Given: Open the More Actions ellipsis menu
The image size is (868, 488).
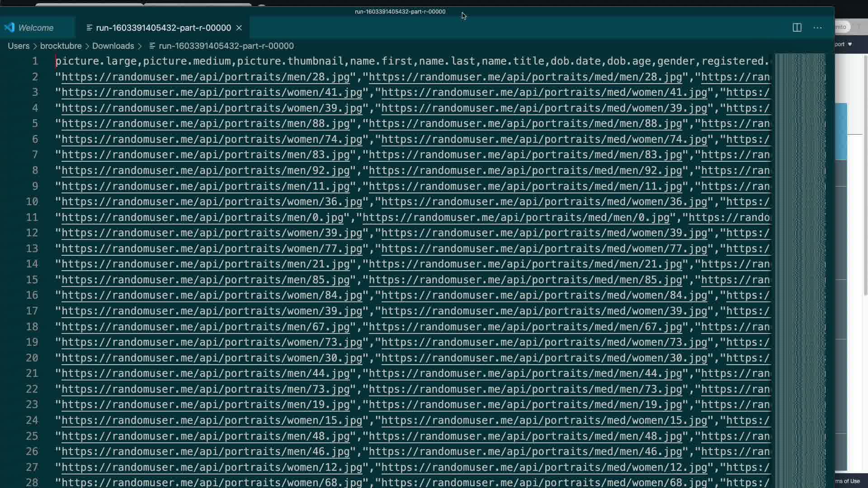Looking at the screenshot, I should pos(817,28).
